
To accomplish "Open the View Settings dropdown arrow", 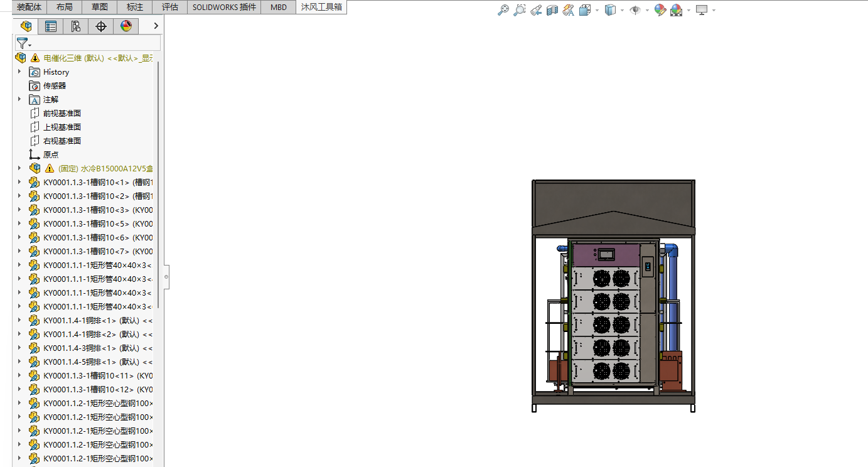I will [x=714, y=10].
